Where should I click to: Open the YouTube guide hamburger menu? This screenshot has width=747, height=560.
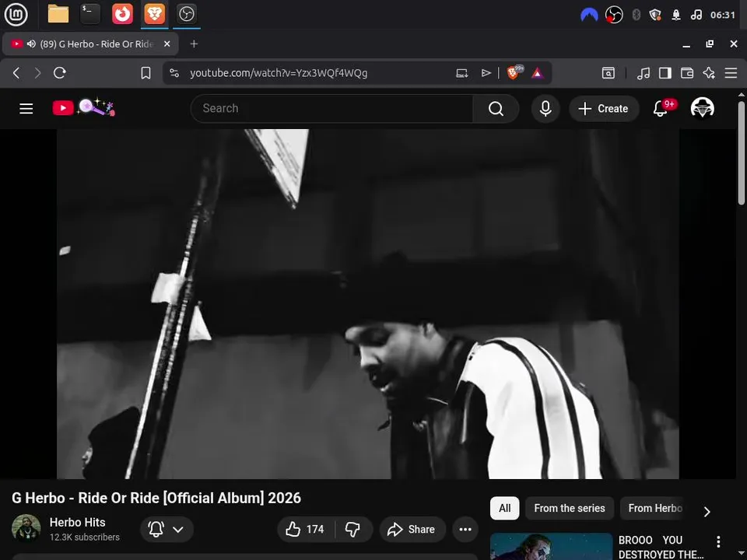tap(26, 109)
